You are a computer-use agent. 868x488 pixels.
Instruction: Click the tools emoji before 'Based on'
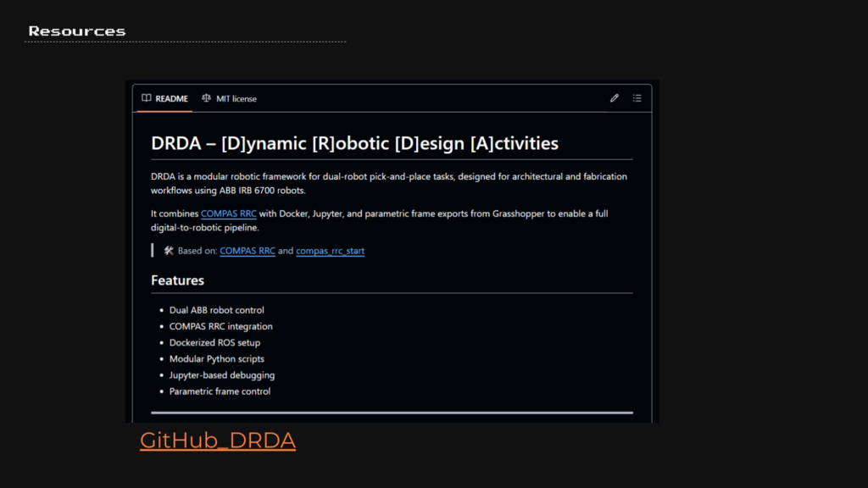[169, 251]
